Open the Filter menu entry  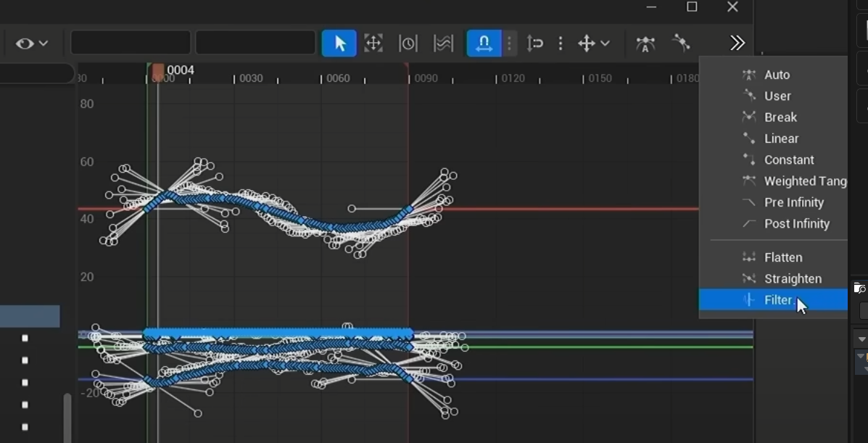[773, 300]
